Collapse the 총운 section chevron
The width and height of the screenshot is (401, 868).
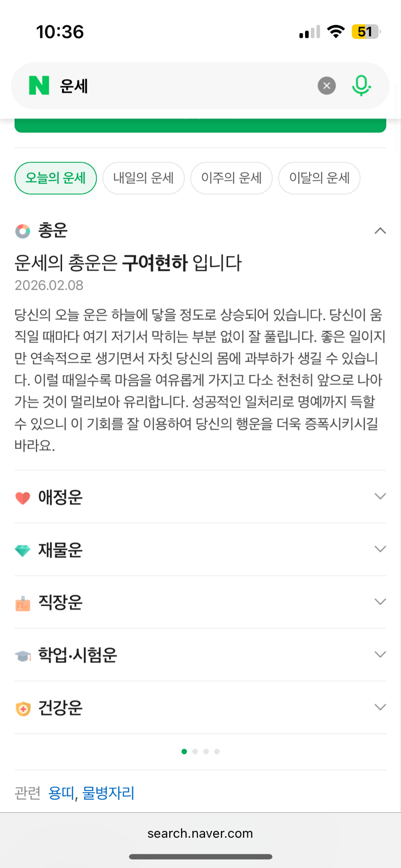pyautogui.click(x=380, y=231)
